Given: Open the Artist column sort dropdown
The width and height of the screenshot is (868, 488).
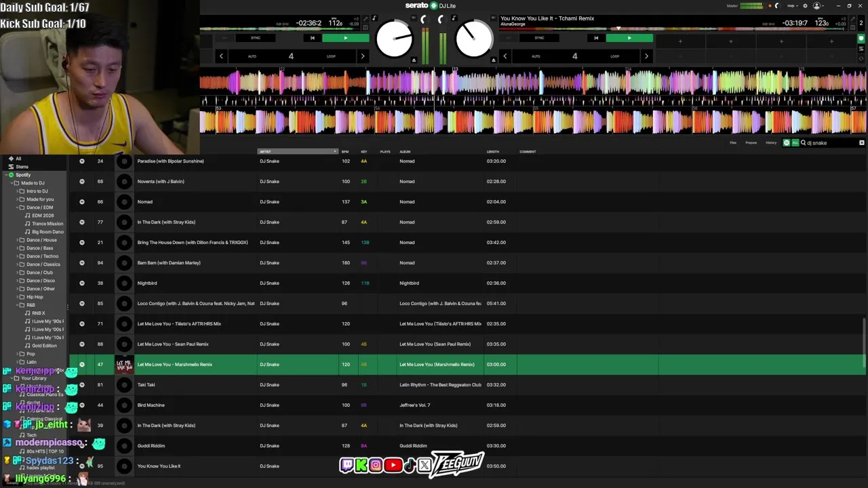Looking at the screenshot, I should [335, 152].
